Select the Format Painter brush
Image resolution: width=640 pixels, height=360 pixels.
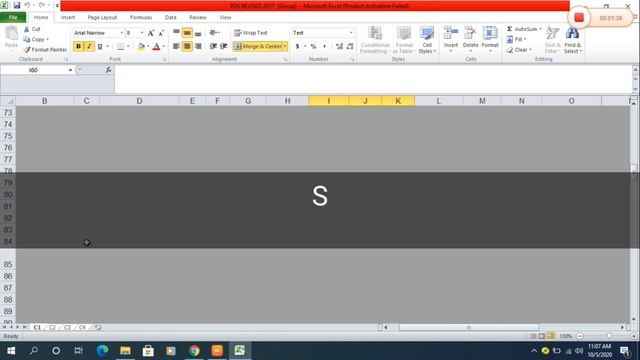[x=27, y=49]
